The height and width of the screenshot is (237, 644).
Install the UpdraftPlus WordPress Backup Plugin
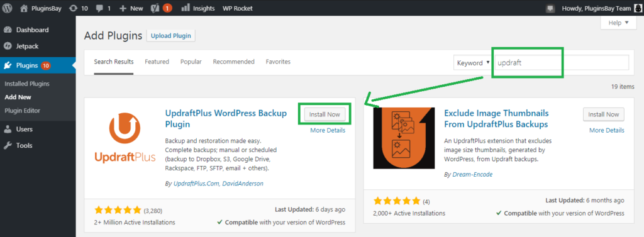click(x=325, y=114)
